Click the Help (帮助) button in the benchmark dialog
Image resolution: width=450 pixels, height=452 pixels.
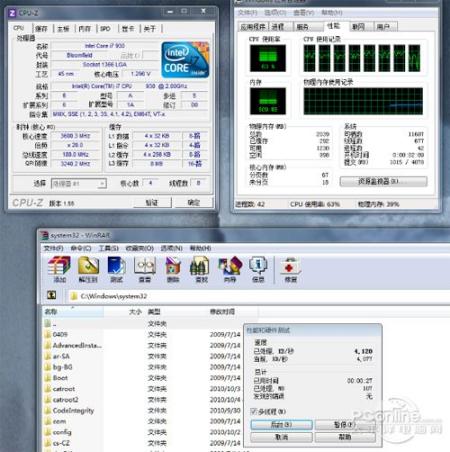(345, 437)
